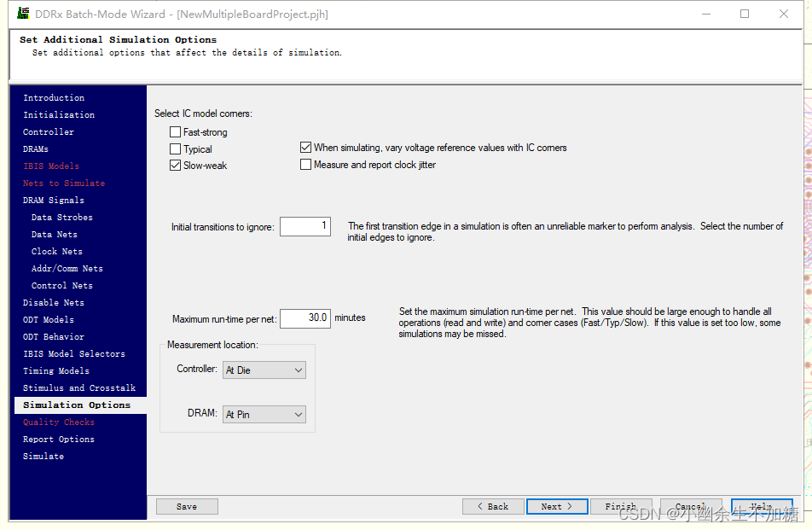This screenshot has width=812, height=530.
Task: Click the Back button
Action: (x=493, y=507)
